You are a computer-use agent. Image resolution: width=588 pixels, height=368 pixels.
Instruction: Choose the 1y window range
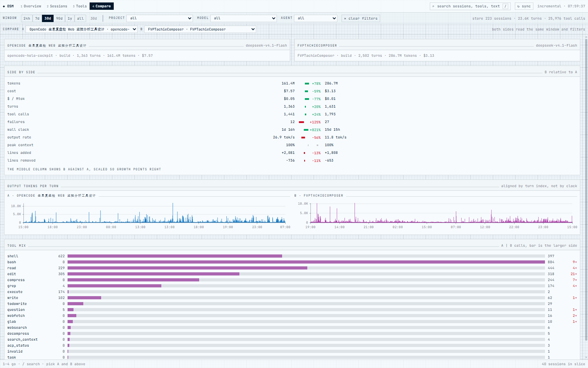click(70, 18)
